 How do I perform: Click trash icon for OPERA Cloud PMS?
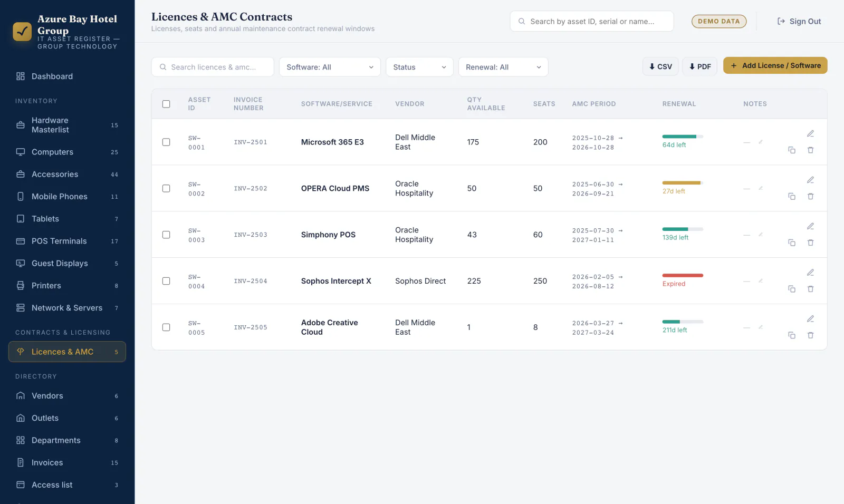[810, 197]
